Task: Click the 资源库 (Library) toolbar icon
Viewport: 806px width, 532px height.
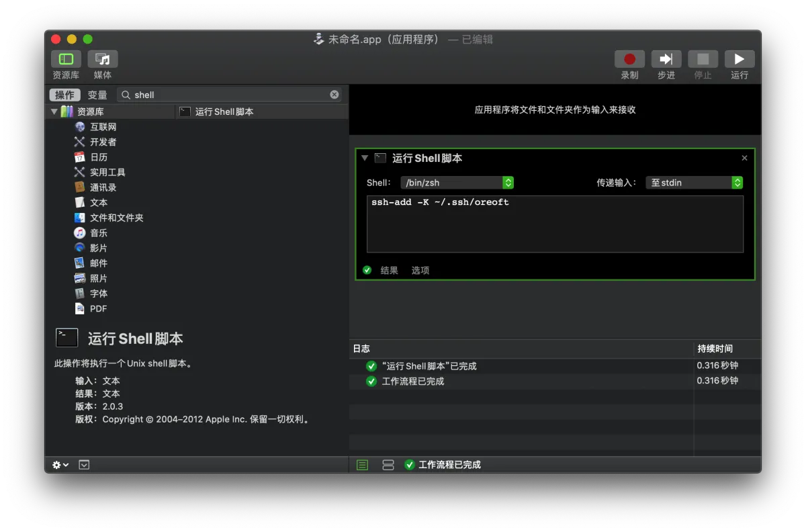Action: [66, 59]
